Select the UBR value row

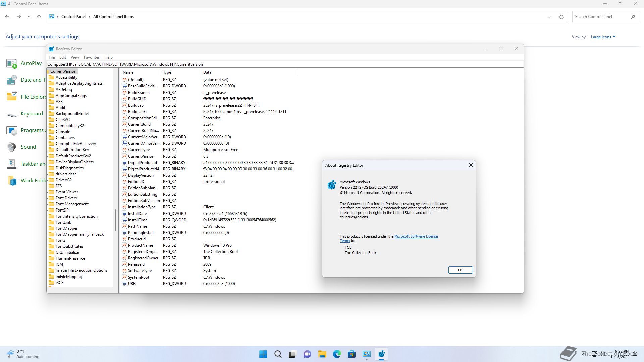[209, 284]
